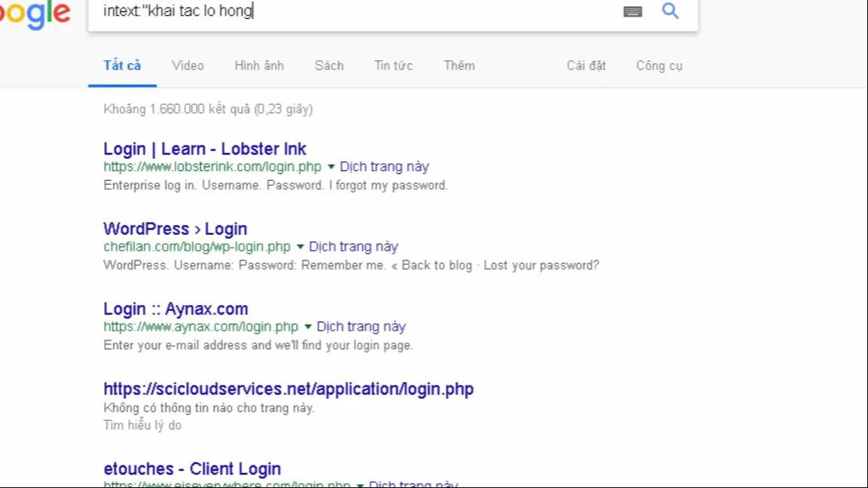Viewport: 868px width, 488px height.
Task: Open the Tin tức tab
Action: 393,66
